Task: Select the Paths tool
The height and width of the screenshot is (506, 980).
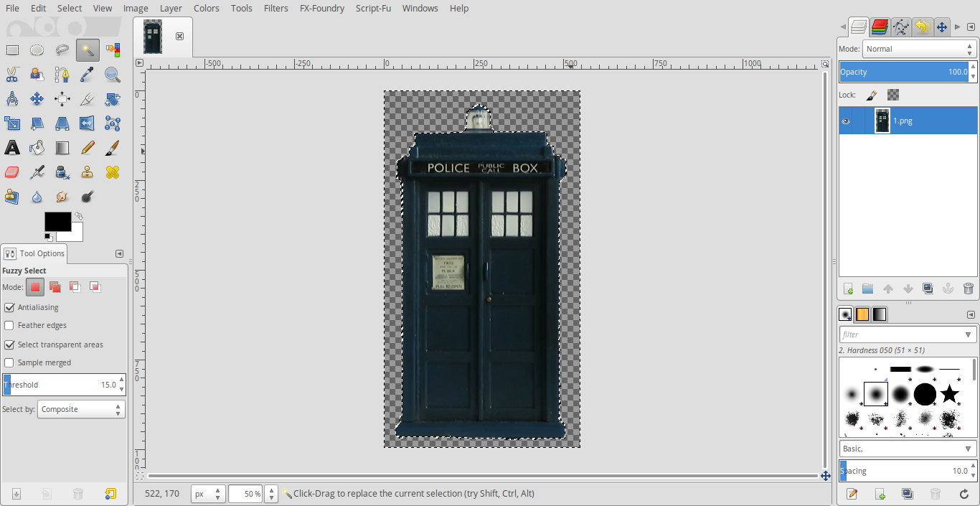Action: 62,74
